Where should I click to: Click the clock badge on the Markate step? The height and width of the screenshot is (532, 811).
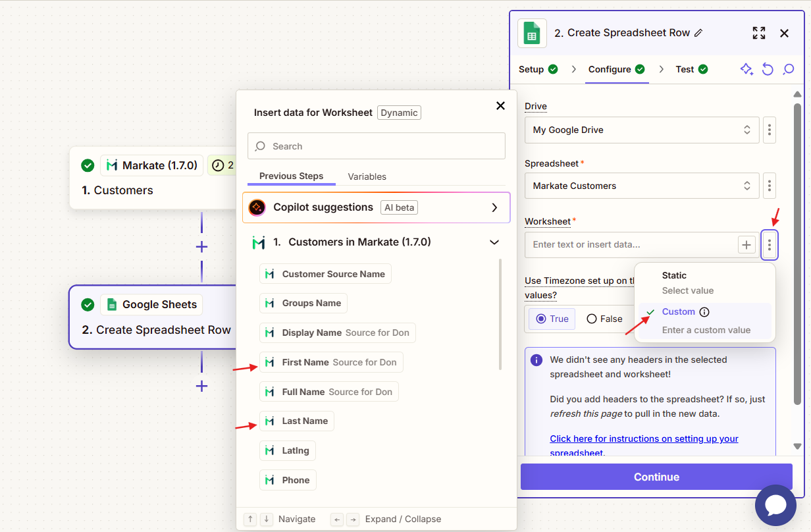coord(222,165)
